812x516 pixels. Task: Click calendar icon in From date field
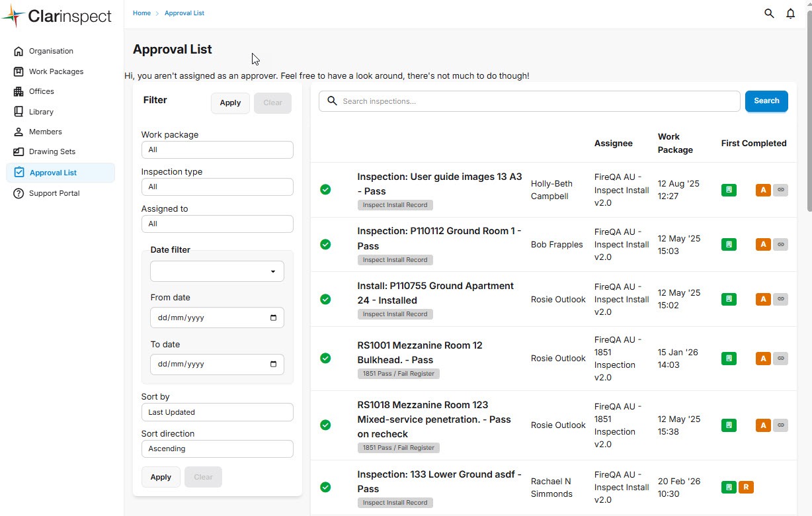click(x=274, y=318)
